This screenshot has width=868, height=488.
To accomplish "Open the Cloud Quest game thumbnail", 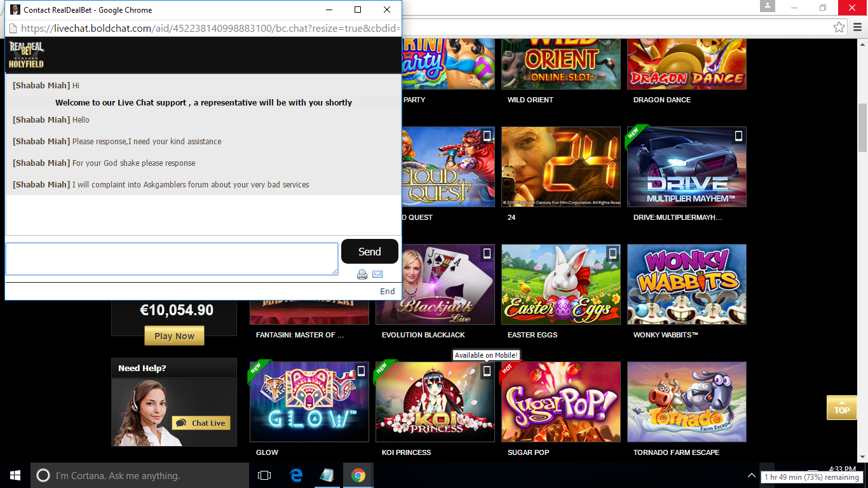I will pos(448,166).
